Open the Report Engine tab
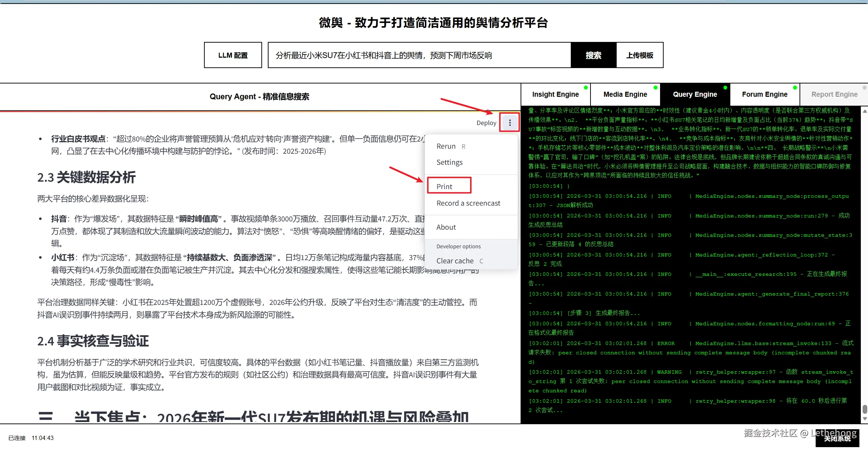868x450 pixels. [x=834, y=94]
